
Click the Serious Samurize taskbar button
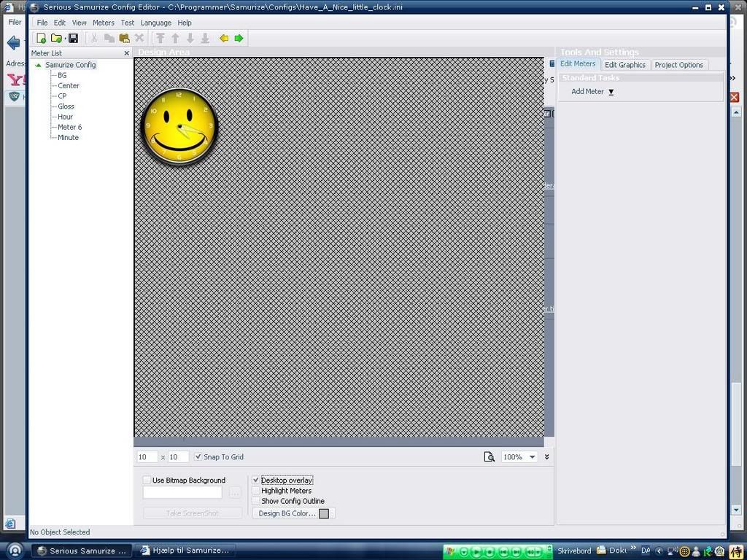click(x=82, y=551)
